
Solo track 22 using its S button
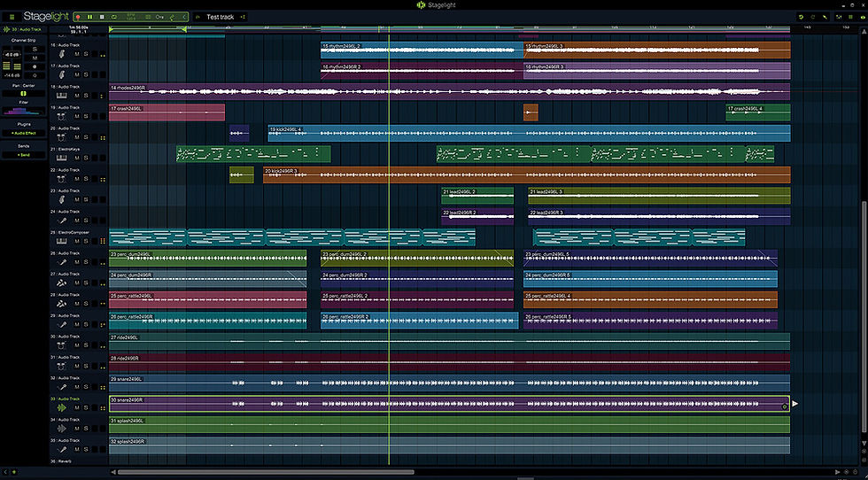[x=87, y=180]
